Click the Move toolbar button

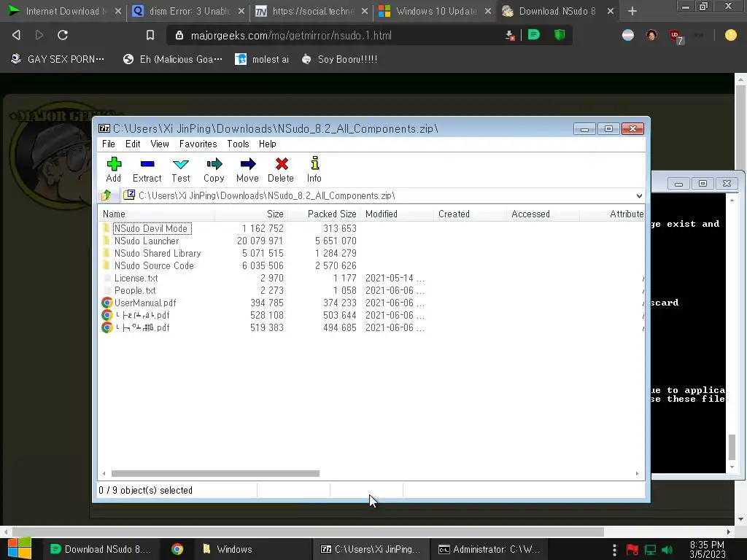coord(247,170)
